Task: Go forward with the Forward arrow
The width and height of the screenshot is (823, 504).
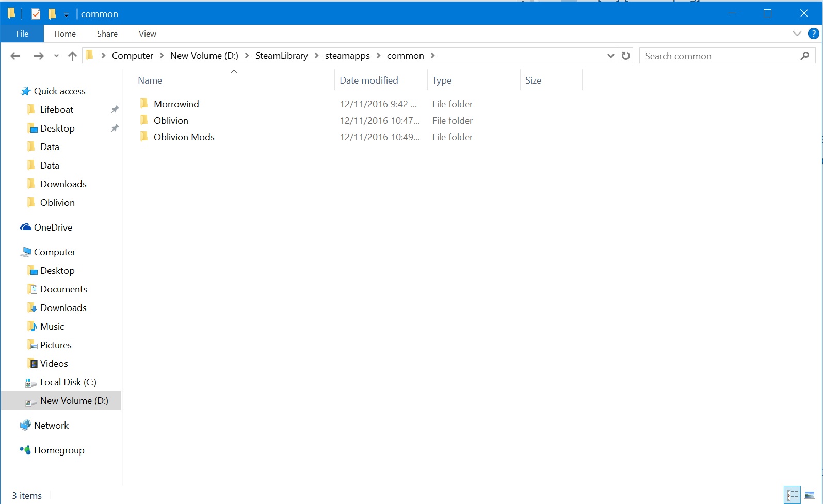Action: coord(39,56)
